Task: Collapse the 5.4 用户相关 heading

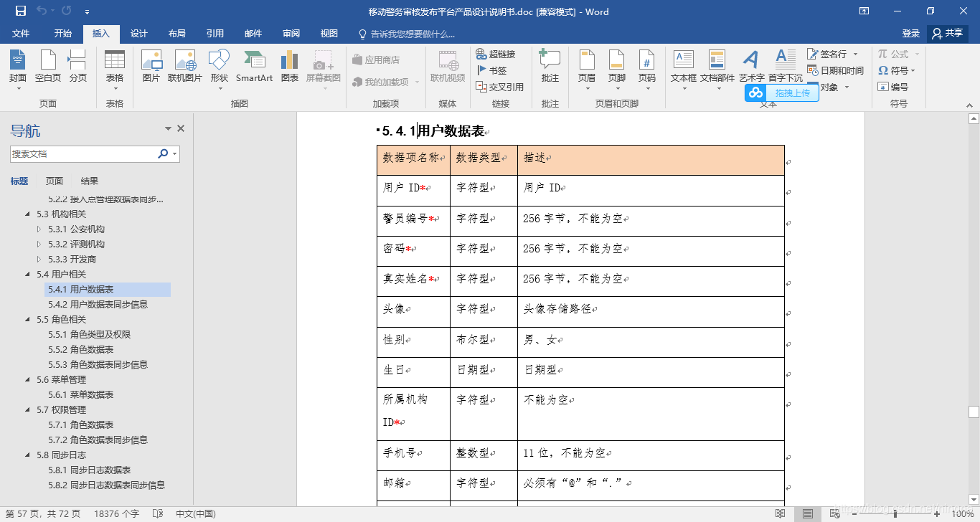Action: 27,274
